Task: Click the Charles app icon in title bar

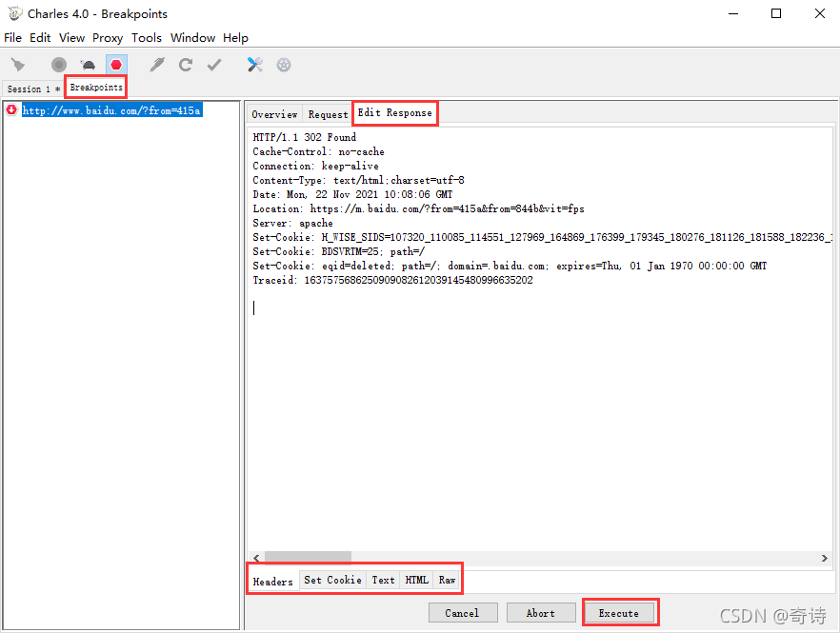Action: pos(15,13)
